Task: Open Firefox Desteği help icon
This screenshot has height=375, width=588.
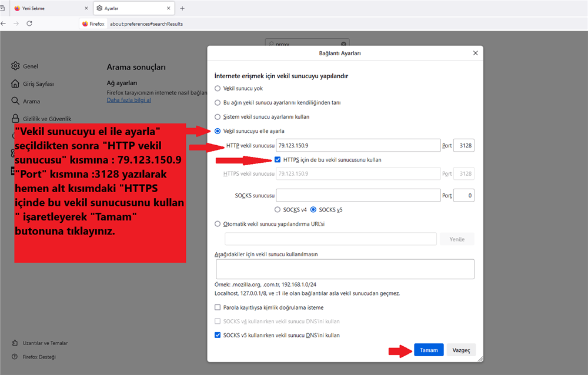Action: pos(16,357)
